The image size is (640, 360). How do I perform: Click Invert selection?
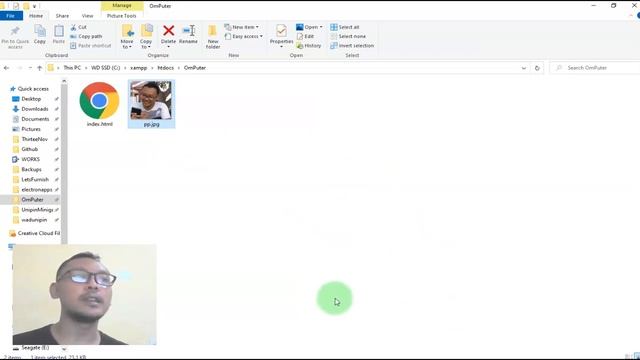(x=352, y=46)
